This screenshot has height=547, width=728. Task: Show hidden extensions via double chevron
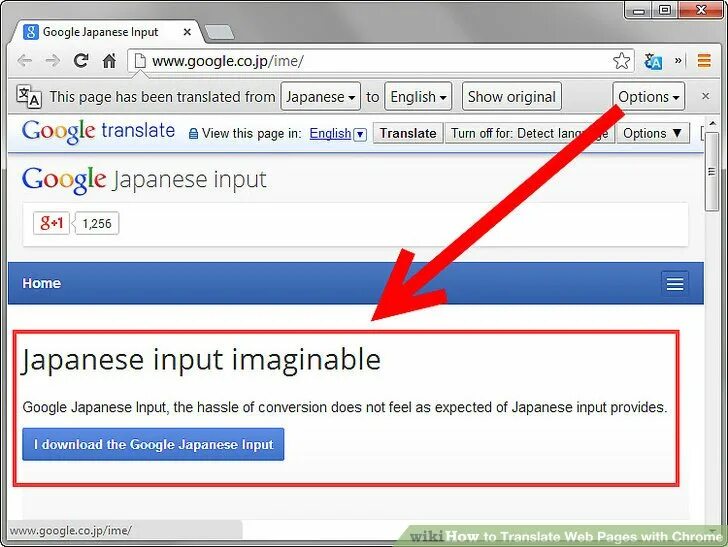tap(678, 60)
